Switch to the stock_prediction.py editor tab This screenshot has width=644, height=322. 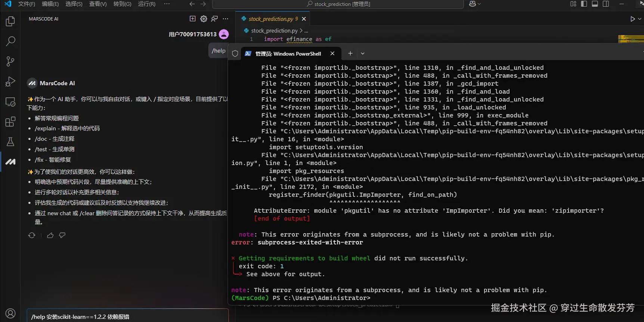[270, 19]
